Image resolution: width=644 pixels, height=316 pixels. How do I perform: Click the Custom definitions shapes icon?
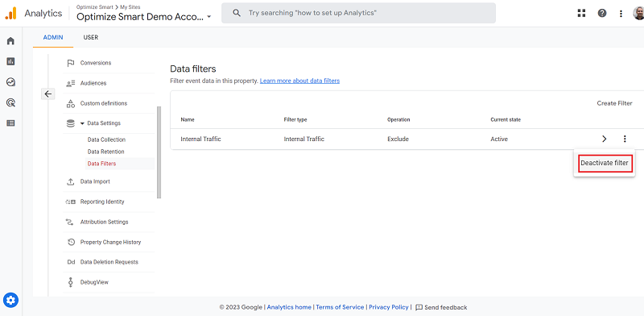(x=71, y=103)
